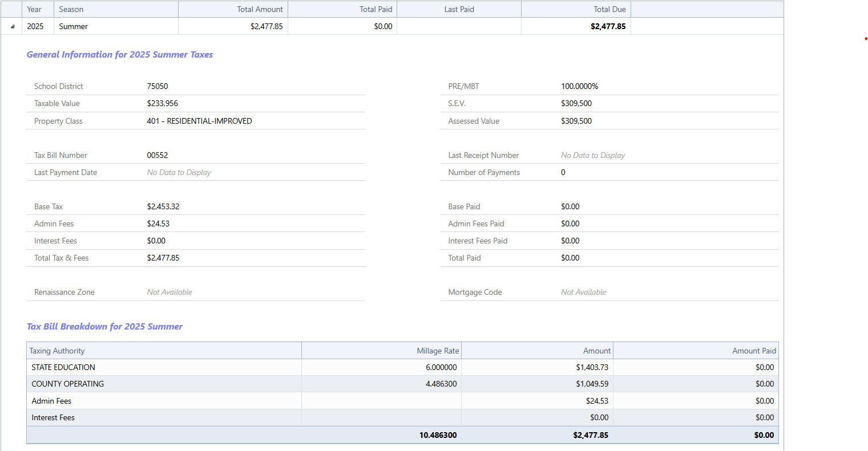This screenshot has width=868, height=451.
Task: Sort by the Year column header
Action: pos(34,9)
